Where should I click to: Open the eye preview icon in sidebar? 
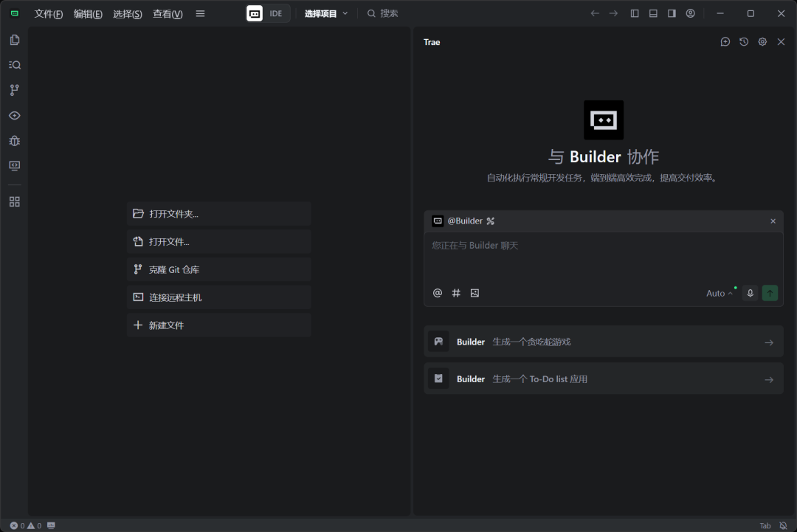tap(14, 115)
